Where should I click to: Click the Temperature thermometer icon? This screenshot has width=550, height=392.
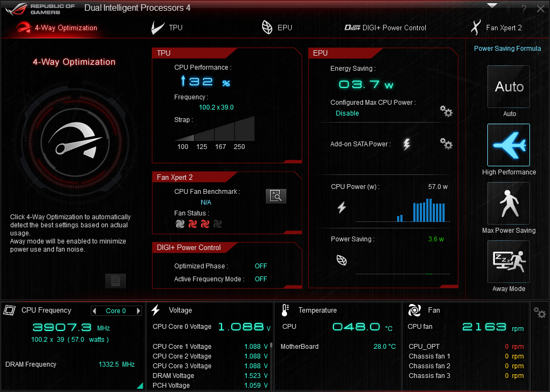click(285, 310)
